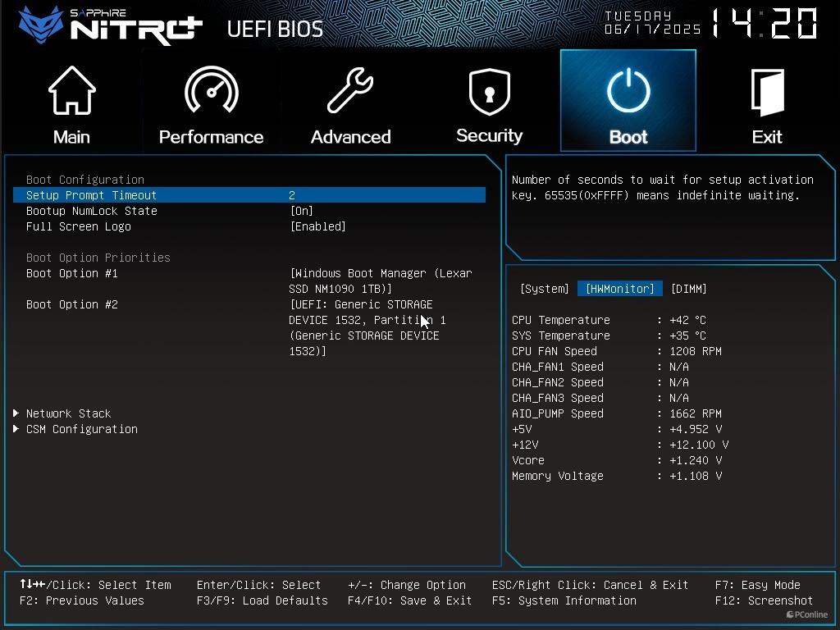Click the Main house icon
The height and width of the screenshot is (630, 840).
(x=72, y=90)
